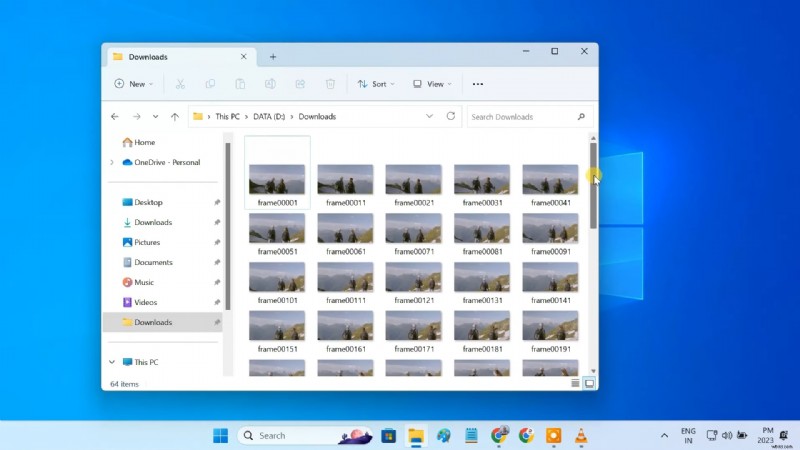Open recent locations dropdown arrow
800x450 pixels.
[x=155, y=117]
